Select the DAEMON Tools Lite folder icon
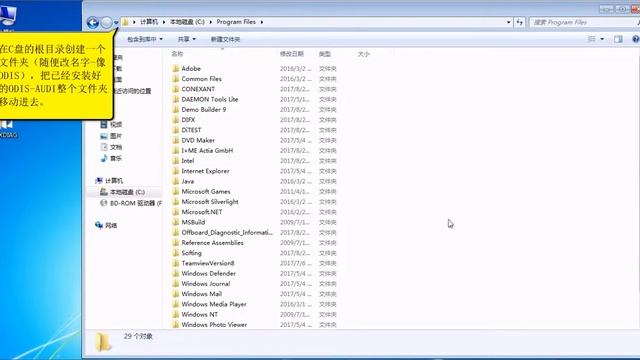Image resolution: width=640 pixels, height=360 pixels. pos(176,99)
